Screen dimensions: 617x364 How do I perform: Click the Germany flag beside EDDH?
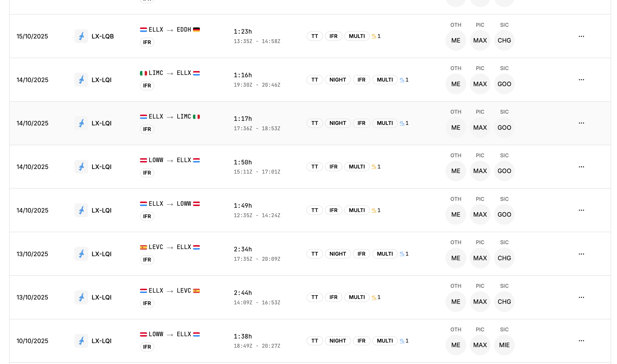pyautogui.click(x=196, y=29)
